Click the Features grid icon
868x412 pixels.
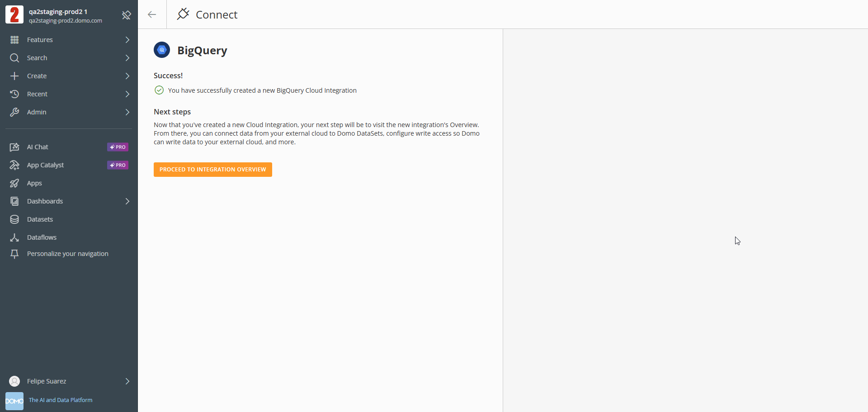[14, 40]
